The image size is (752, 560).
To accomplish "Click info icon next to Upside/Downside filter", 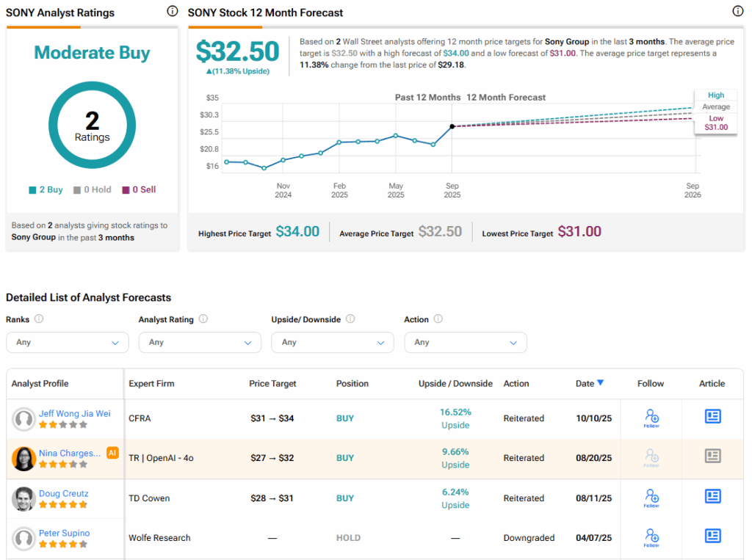I will [350, 319].
